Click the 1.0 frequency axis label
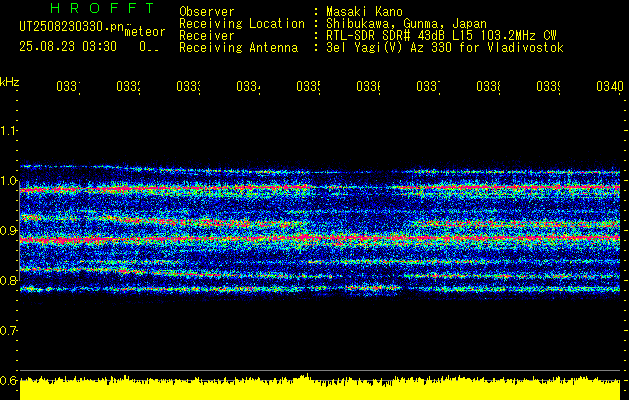Viewport: 629px width, 400px height. (8, 181)
